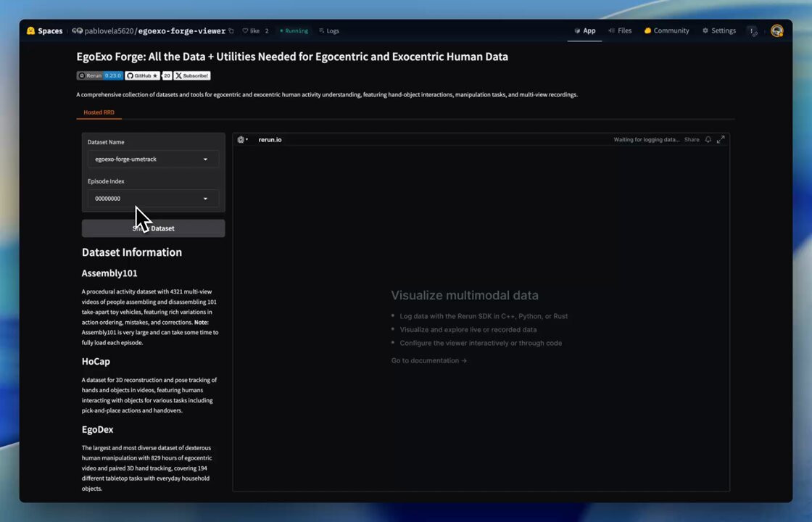
Task: Click the Visualize multimodal data heading
Action: coord(465,295)
